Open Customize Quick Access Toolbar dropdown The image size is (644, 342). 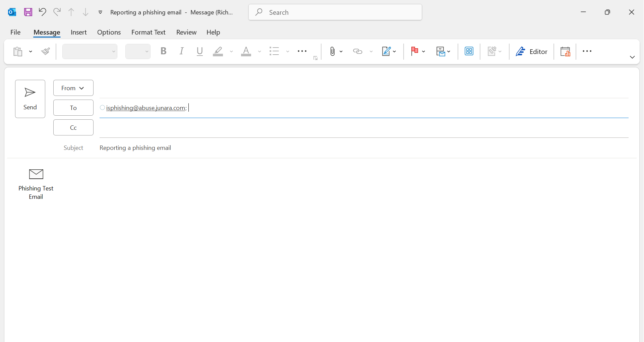(100, 12)
